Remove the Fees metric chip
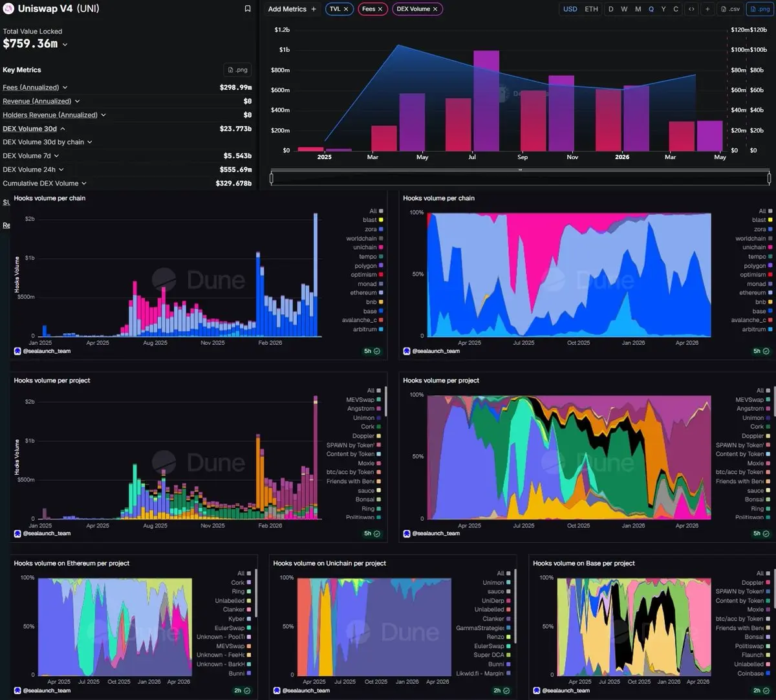 pos(380,9)
